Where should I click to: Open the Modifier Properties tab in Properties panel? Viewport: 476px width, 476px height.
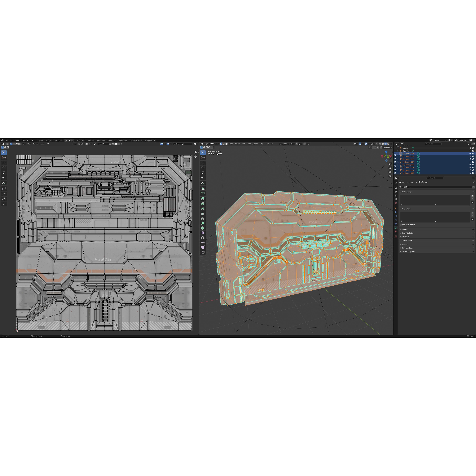pos(396,212)
